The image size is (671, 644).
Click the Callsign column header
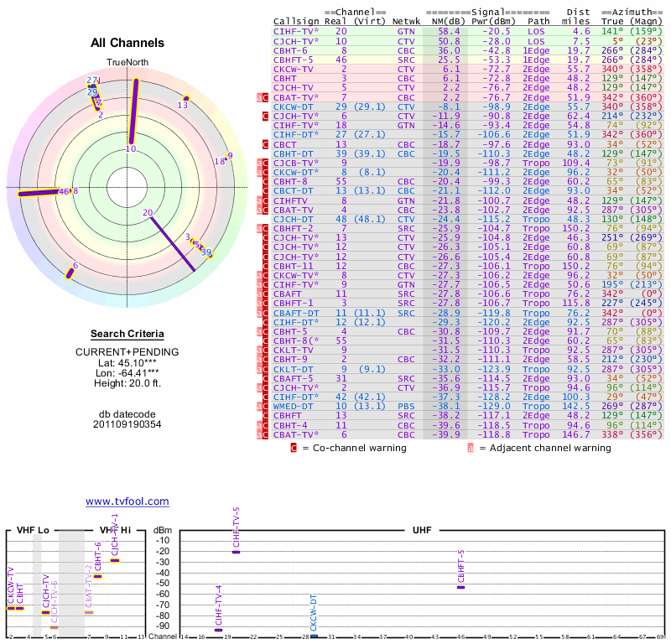pos(296,21)
